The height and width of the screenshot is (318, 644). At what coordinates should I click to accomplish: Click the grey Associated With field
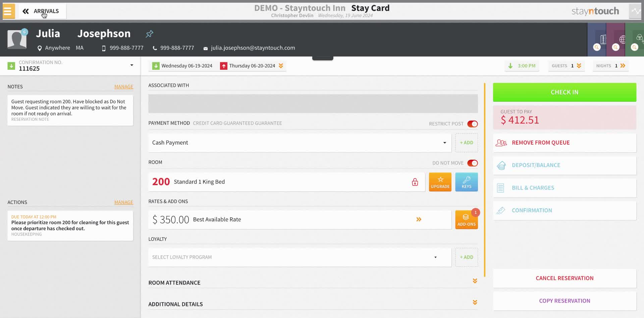(313, 104)
